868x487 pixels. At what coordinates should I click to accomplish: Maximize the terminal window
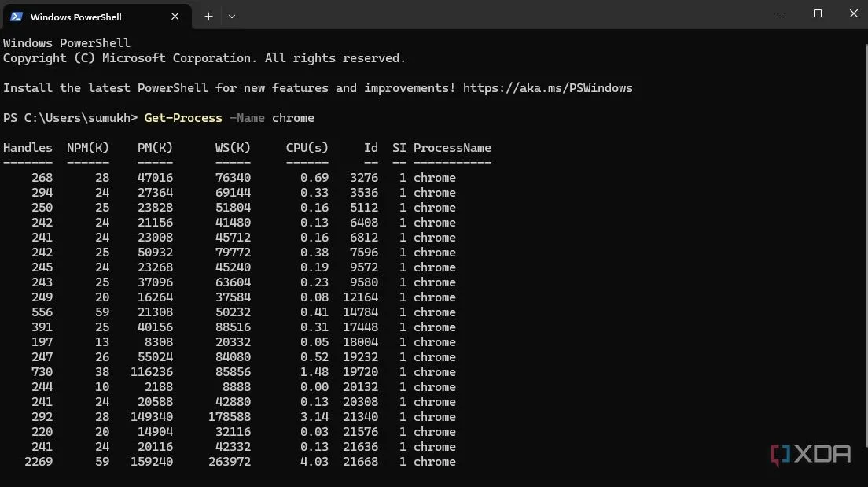817,13
